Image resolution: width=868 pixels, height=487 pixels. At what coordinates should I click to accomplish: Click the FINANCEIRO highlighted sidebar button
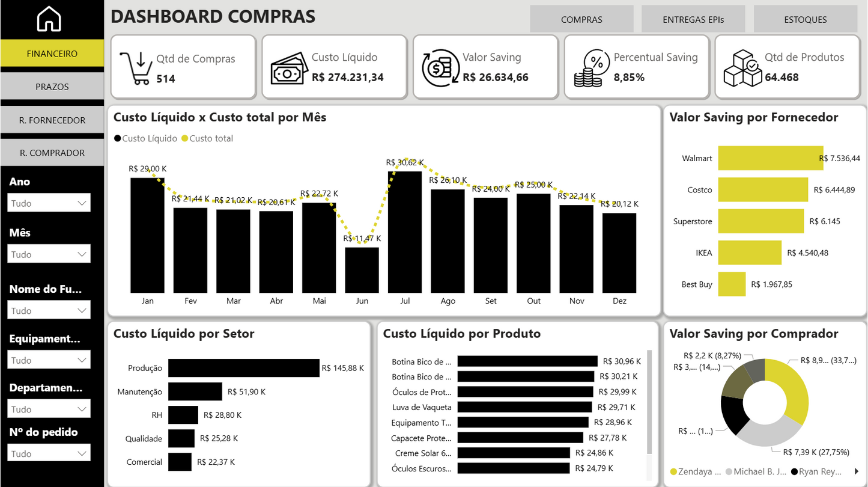[x=52, y=54]
